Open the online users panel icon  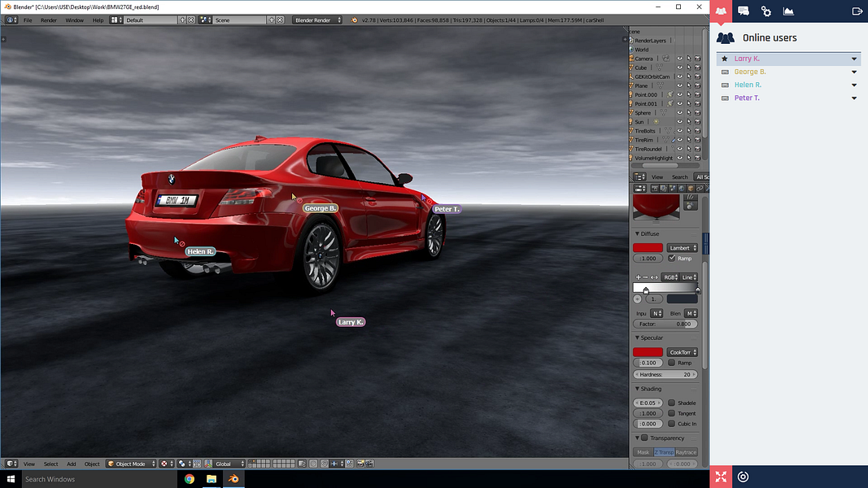[x=721, y=11]
